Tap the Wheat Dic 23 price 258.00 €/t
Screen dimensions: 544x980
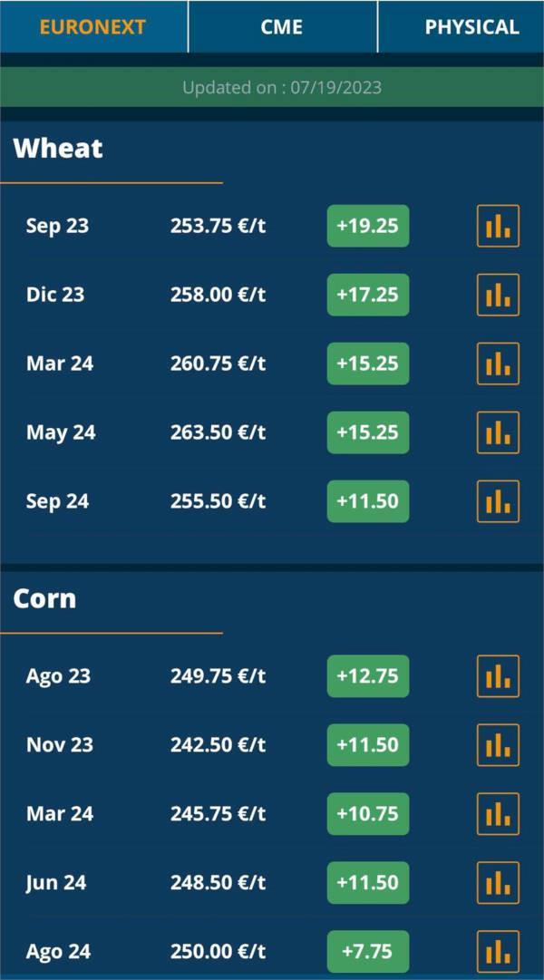(218, 295)
